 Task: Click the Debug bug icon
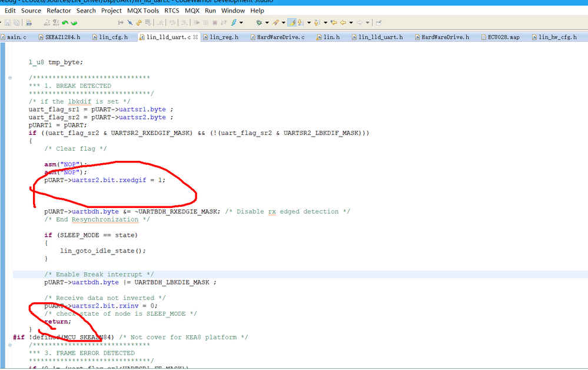(259, 22)
